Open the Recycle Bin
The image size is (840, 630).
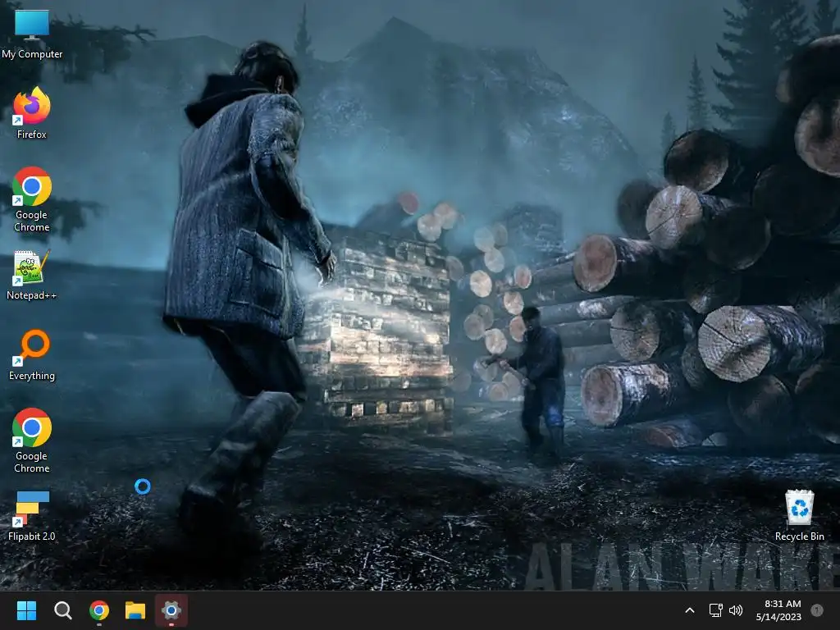click(x=799, y=515)
